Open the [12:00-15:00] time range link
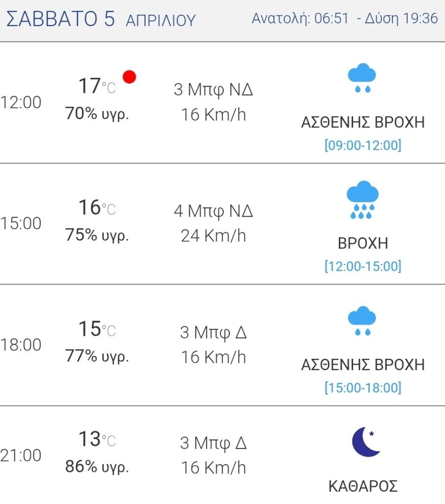 (x=363, y=266)
